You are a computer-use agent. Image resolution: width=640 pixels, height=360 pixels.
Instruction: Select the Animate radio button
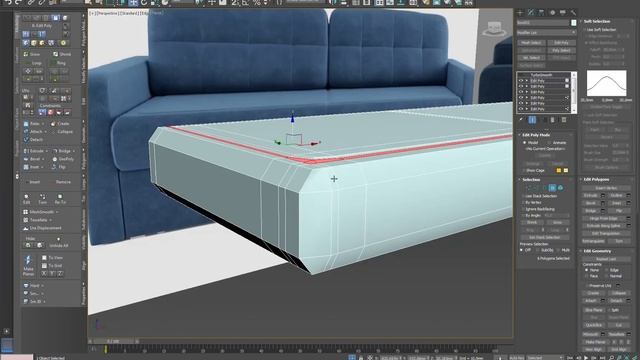pos(549,142)
